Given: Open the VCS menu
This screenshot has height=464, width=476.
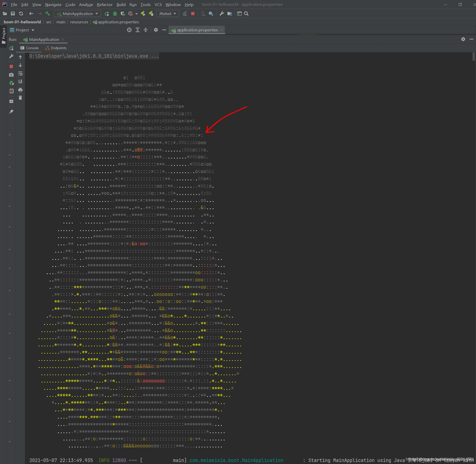Looking at the screenshot, I should (158, 5).
